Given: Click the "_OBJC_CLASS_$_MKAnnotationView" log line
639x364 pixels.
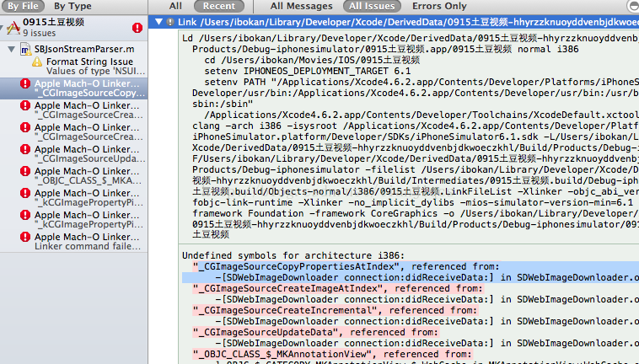Looking at the screenshot, I should coord(332,355).
